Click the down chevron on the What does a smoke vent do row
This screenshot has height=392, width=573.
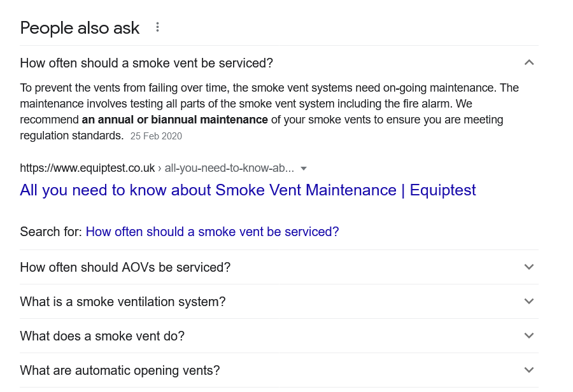coord(529,336)
